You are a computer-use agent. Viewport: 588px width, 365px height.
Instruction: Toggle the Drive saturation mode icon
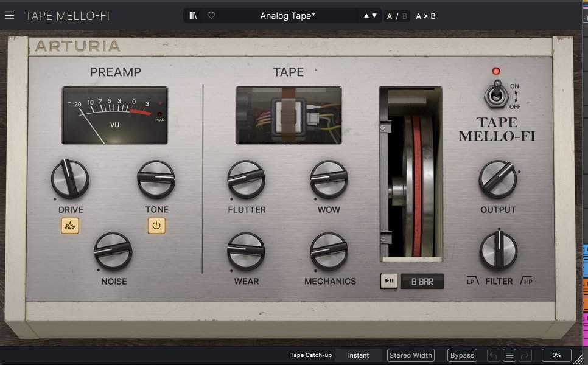pos(69,225)
